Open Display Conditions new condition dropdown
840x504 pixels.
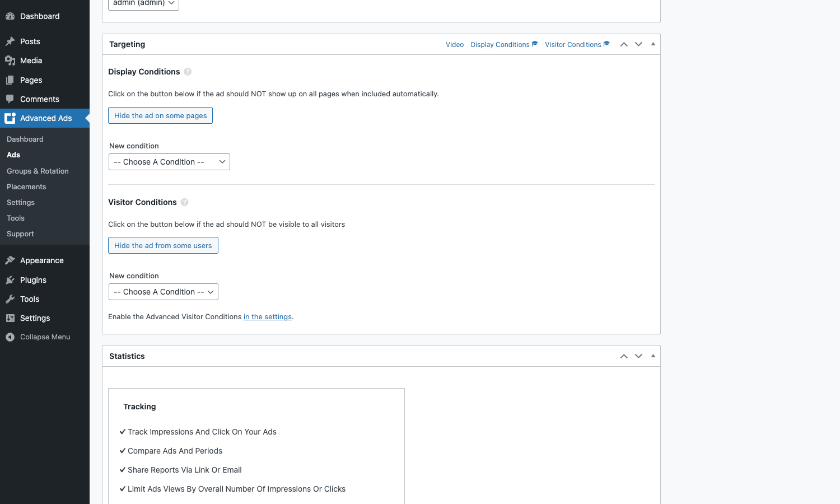tap(169, 162)
